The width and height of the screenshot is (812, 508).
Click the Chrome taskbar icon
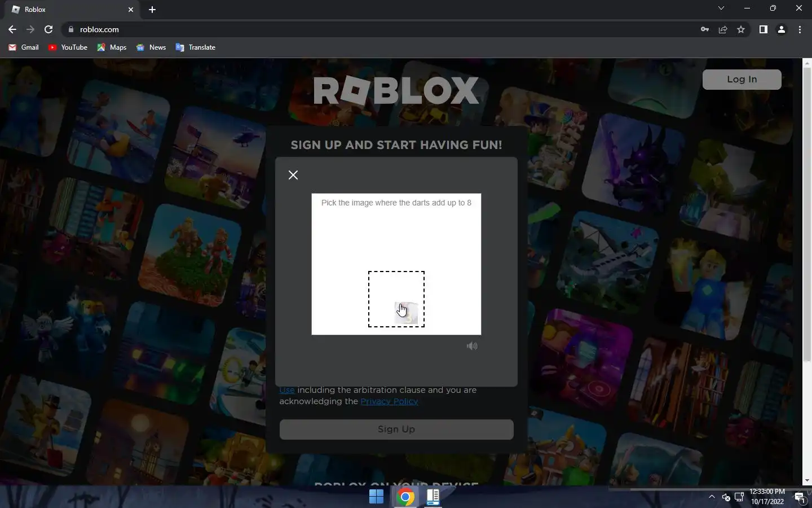coord(405,497)
